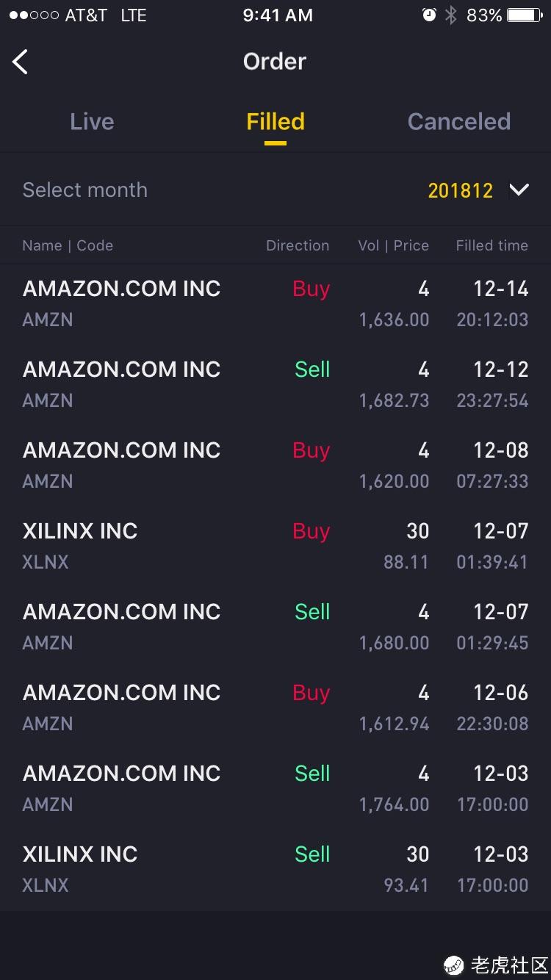This screenshot has width=551, height=980.
Task: Tap the back arrow icon
Action: [x=21, y=62]
